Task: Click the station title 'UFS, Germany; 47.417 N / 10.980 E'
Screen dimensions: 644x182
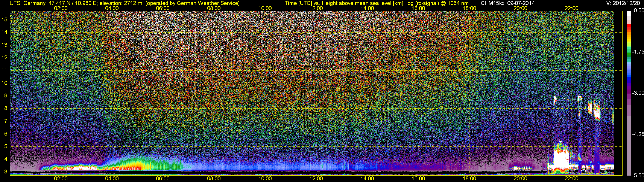Action: coord(54,3)
